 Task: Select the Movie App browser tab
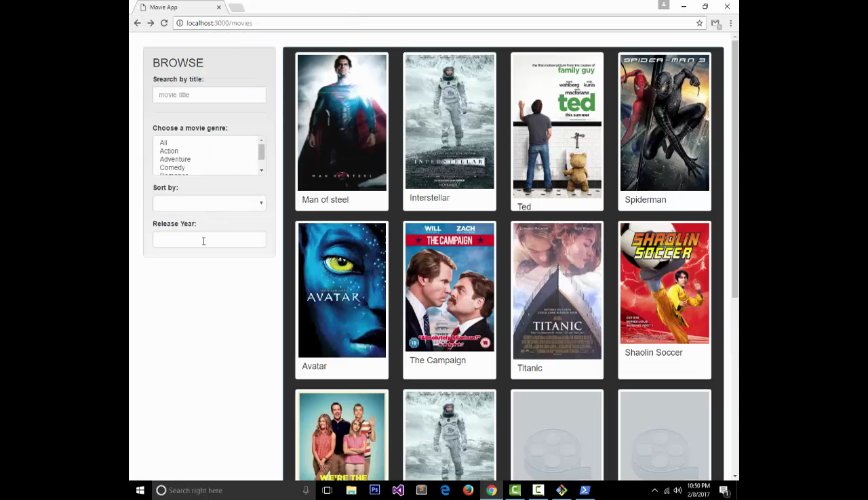pos(180,7)
